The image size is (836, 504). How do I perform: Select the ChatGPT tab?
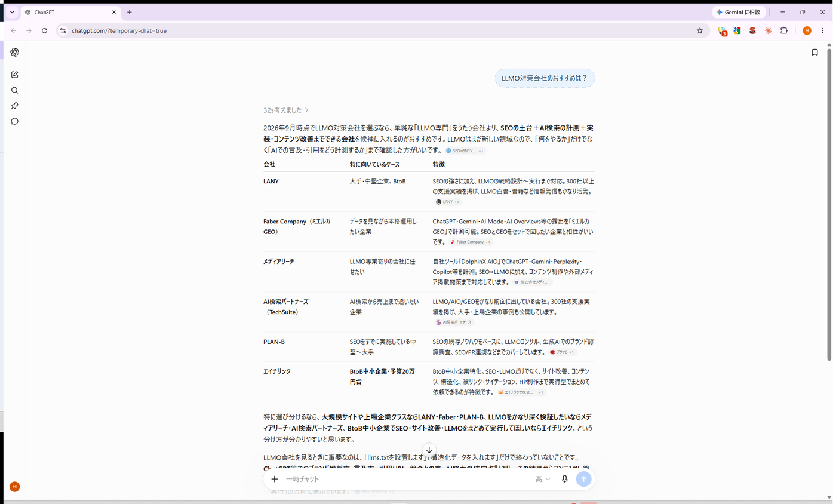70,12
